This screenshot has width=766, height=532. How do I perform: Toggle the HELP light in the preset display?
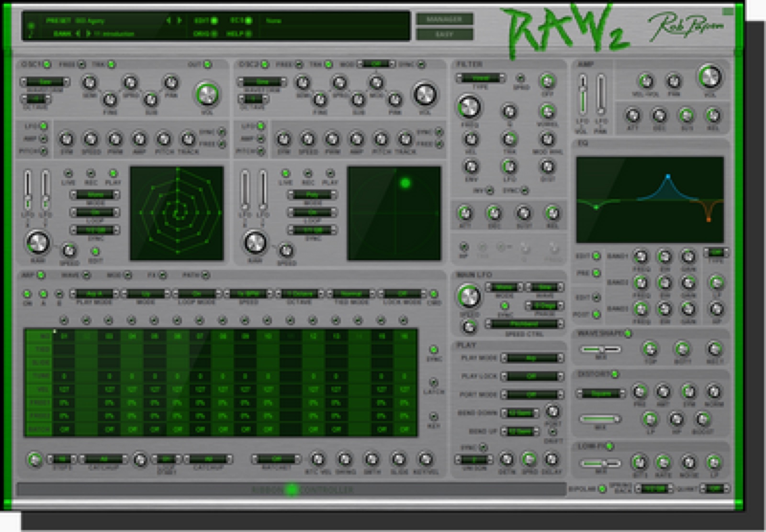(248, 33)
